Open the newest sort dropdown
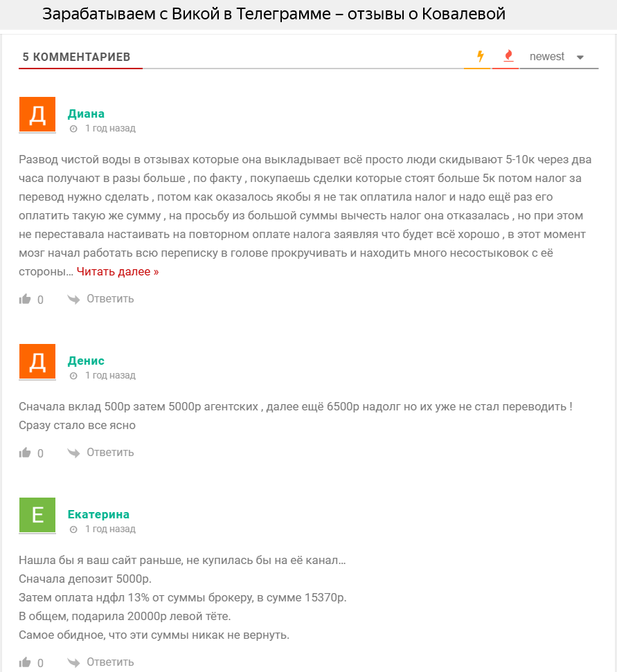This screenshot has width=617, height=672. click(x=547, y=57)
